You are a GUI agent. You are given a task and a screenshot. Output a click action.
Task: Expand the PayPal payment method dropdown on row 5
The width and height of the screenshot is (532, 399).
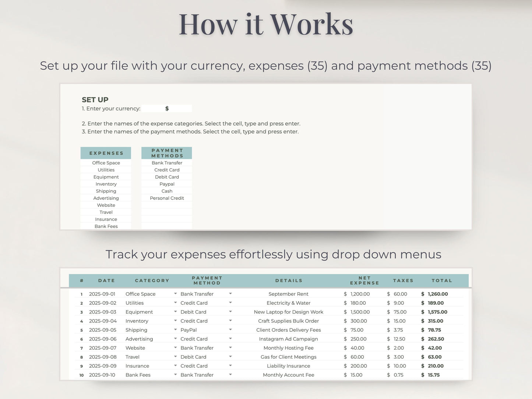click(x=230, y=330)
